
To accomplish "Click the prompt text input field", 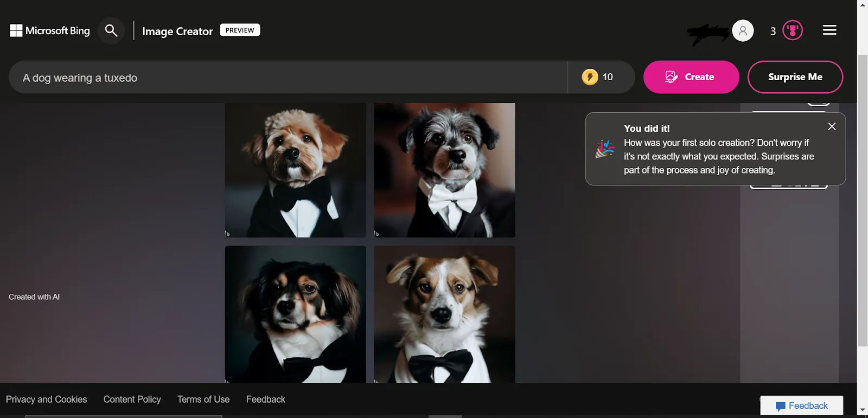I will 288,78.
